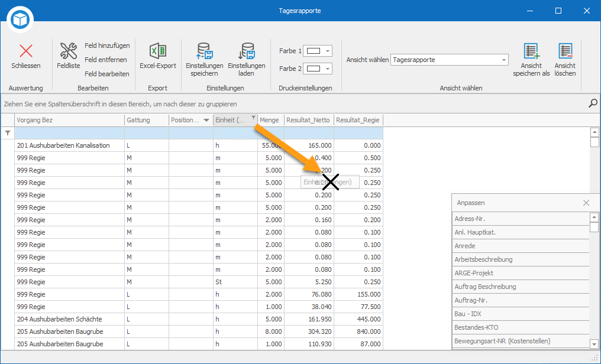
Task: Select Arbeitsbeschreibung field in Anpassen
Action: coord(521,259)
